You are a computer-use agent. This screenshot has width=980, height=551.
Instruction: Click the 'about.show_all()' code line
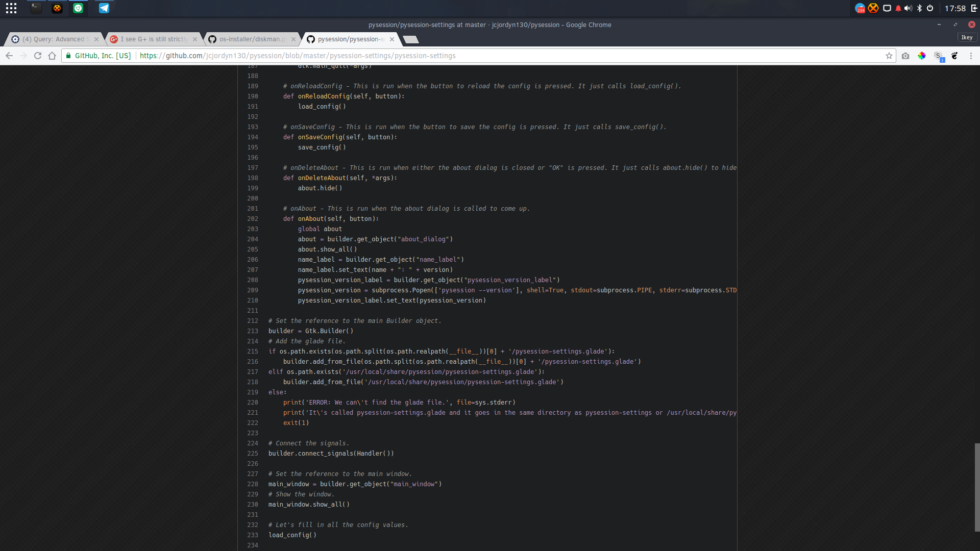coord(328,249)
